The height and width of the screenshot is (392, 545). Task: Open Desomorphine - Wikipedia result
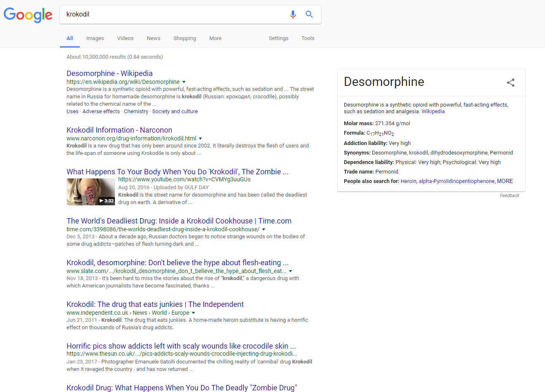coord(109,74)
